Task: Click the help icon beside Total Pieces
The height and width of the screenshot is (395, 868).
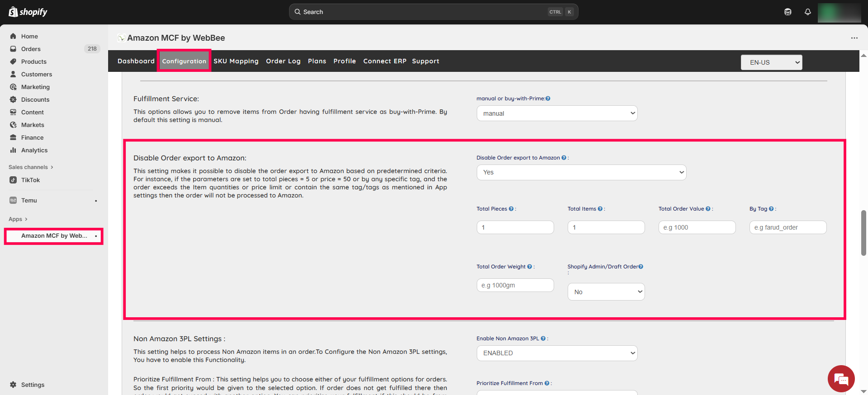Action: coord(511,209)
